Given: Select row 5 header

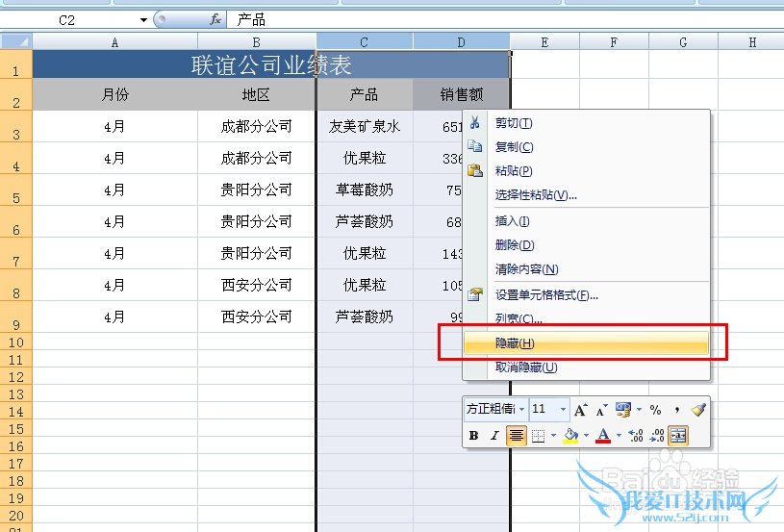Looking at the screenshot, I should pyautogui.click(x=16, y=190).
